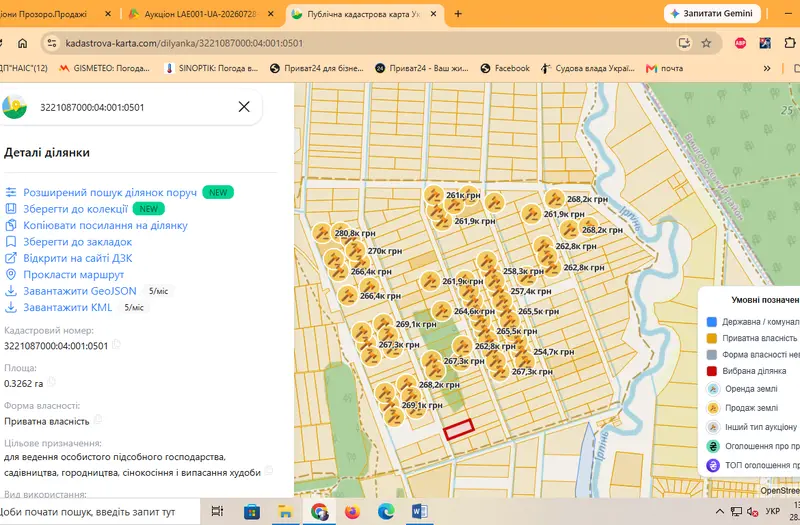
Task: Open 'GISMETEO: Погода' bookmark
Action: [105, 68]
